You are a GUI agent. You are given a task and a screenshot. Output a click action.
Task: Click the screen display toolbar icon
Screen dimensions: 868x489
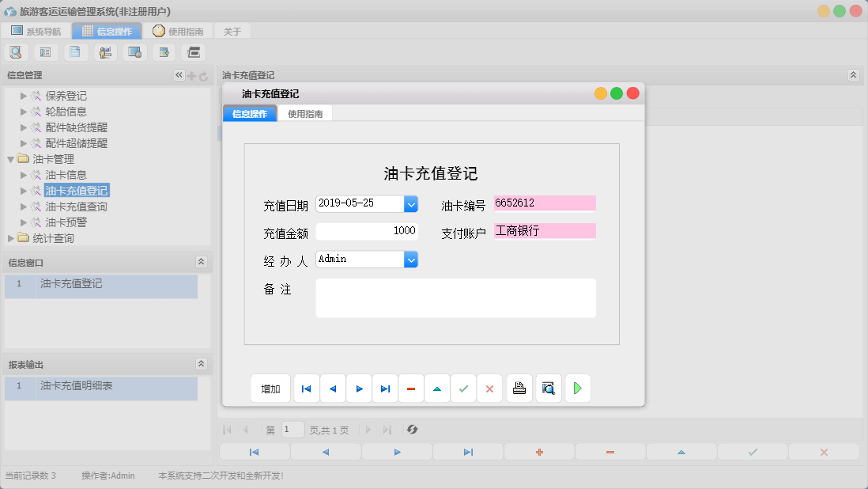[x=134, y=51]
